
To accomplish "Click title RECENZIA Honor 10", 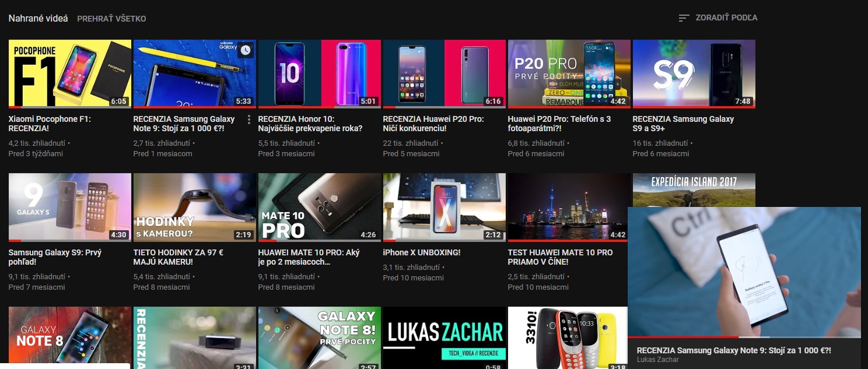I will coord(310,124).
